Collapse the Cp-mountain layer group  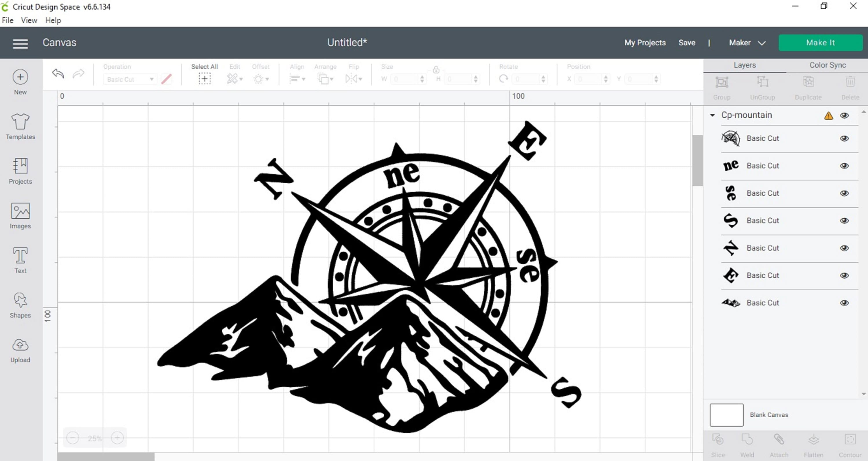click(712, 115)
